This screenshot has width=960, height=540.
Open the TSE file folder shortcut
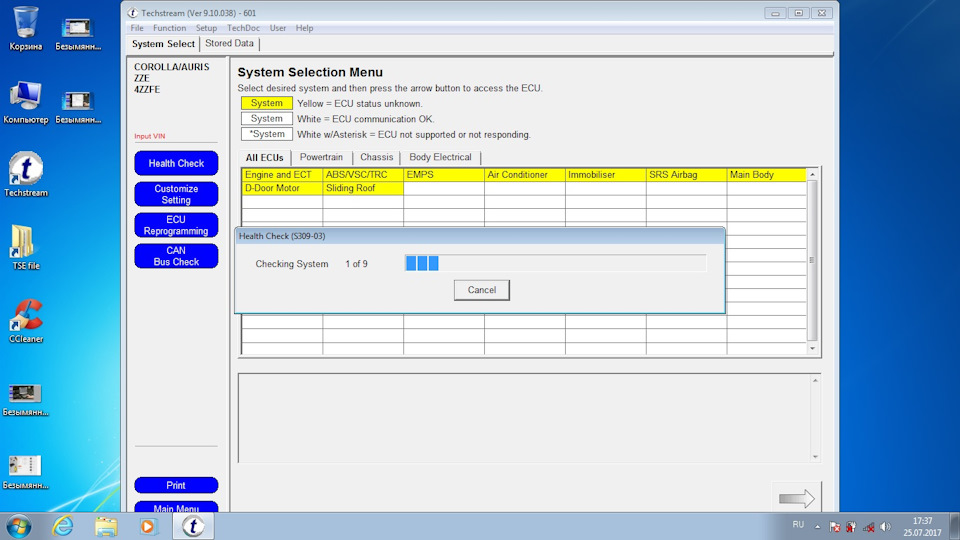coord(26,247)
